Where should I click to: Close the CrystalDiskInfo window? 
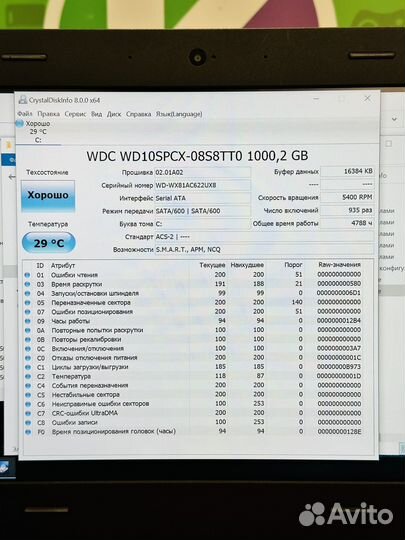pos(367,98)
